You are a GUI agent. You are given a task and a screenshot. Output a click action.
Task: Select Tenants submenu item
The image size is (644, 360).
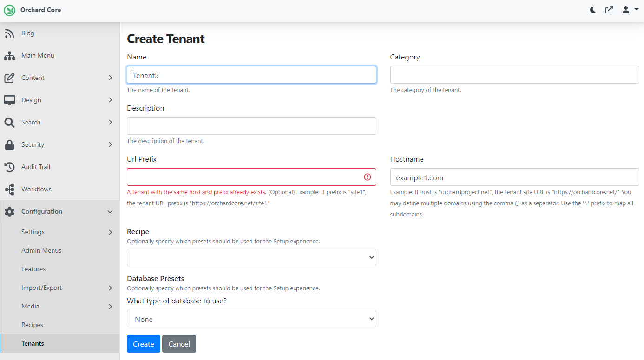pyautogui.click(x=59, y=344)
